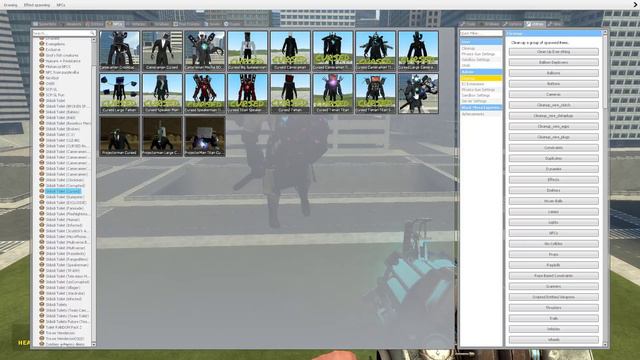This screenshot has height=360, width=640.
Task: Open the NPCs menu in top bar
Action: click(61, 5)
